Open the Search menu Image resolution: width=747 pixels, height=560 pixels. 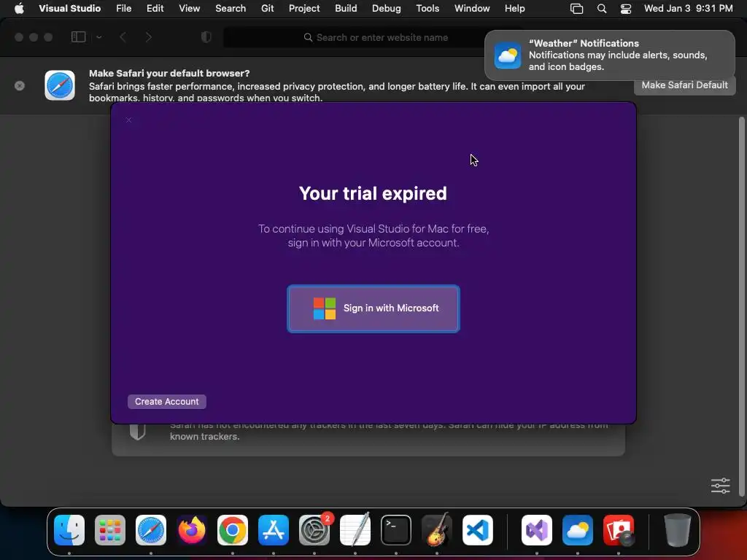(231, 8)
